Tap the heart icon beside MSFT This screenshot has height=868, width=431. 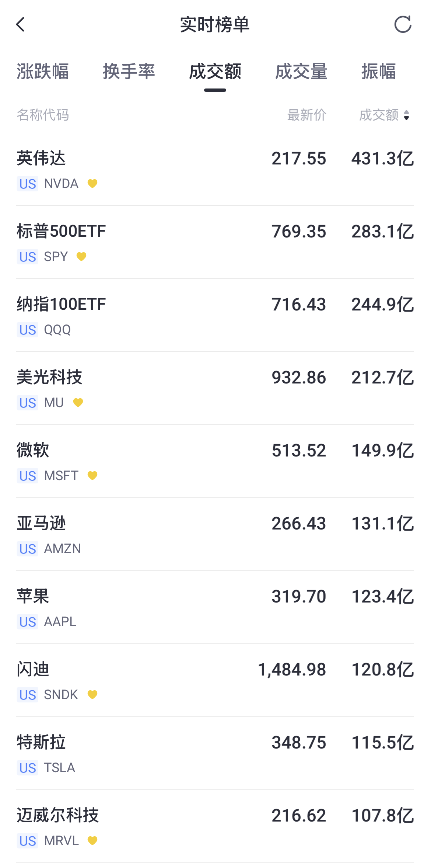point(92,475)
